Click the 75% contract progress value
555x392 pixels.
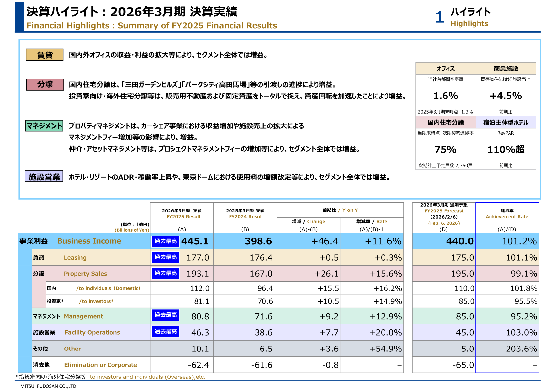pos(446,149)
